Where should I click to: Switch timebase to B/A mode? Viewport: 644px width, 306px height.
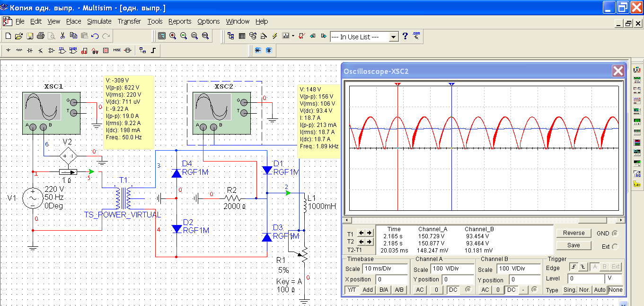pos(383,289)
